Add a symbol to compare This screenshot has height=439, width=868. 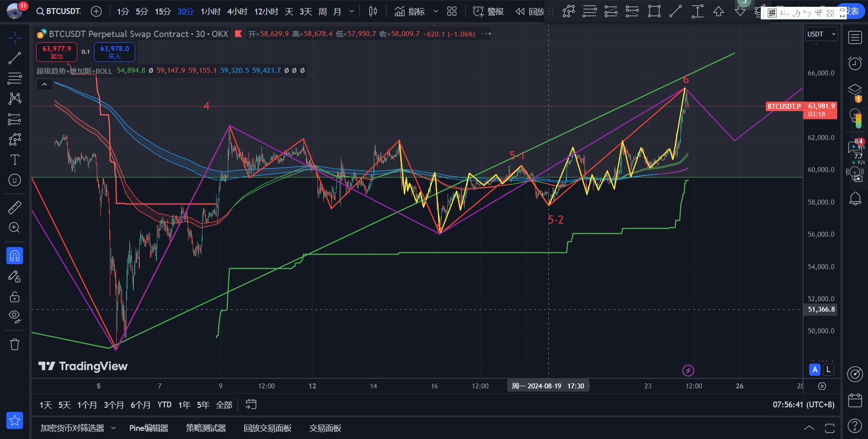96,11
